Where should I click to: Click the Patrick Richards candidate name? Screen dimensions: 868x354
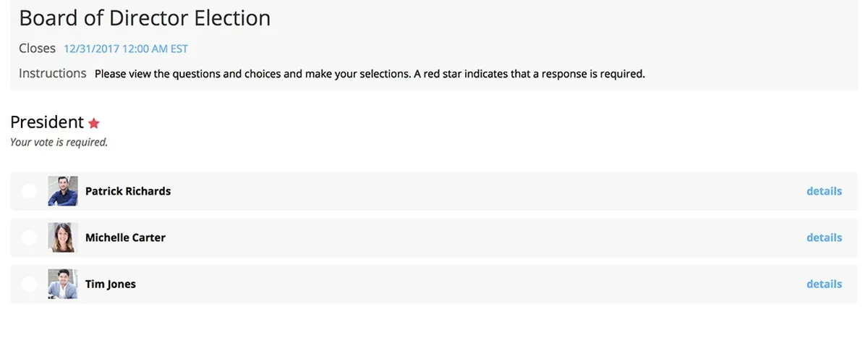tap(128, 191)
